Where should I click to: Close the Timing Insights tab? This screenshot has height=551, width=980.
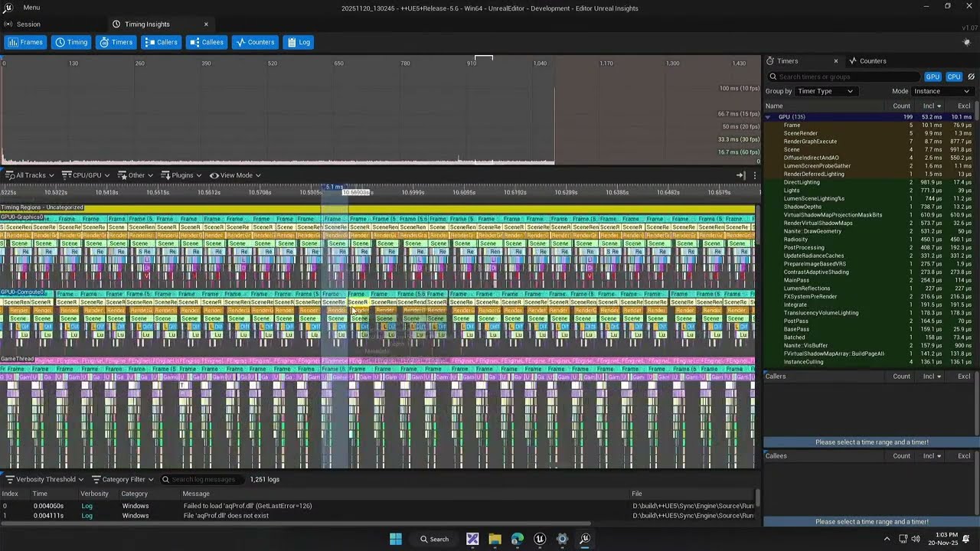coord(206,24)
